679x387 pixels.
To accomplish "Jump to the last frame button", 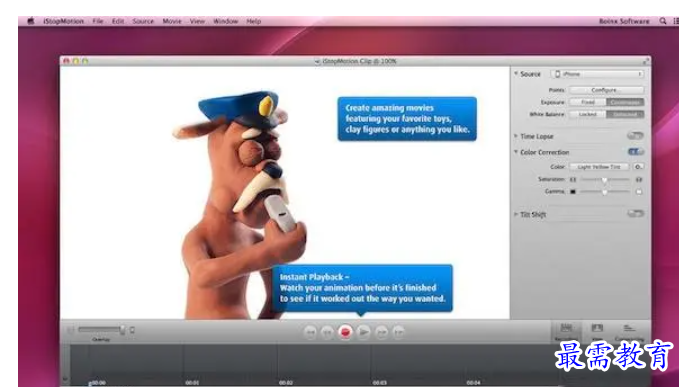I will point(399,332).
